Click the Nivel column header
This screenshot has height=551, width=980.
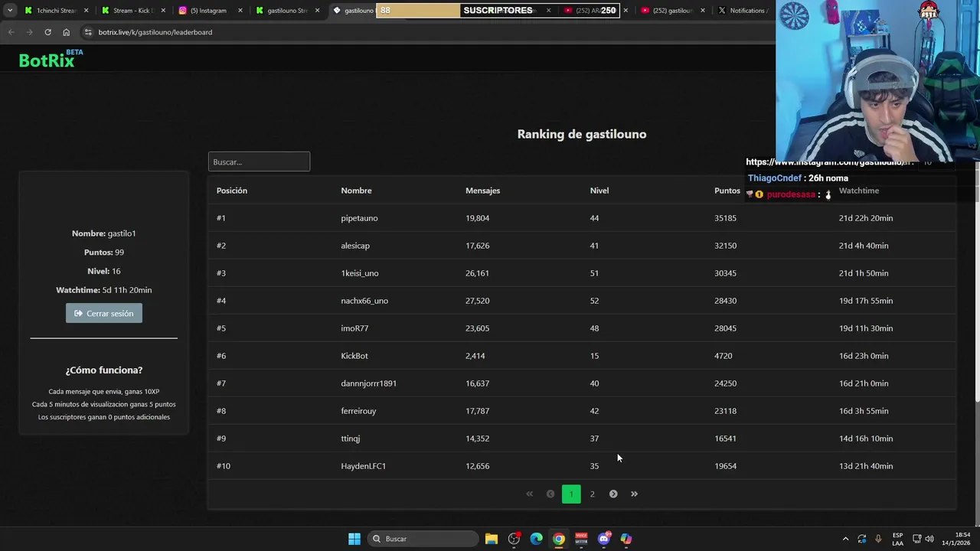pyautogui.click(x=599, y=191)
